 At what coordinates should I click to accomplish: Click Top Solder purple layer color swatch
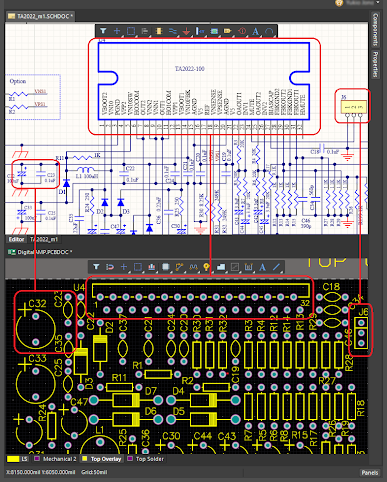coord(130,459)
